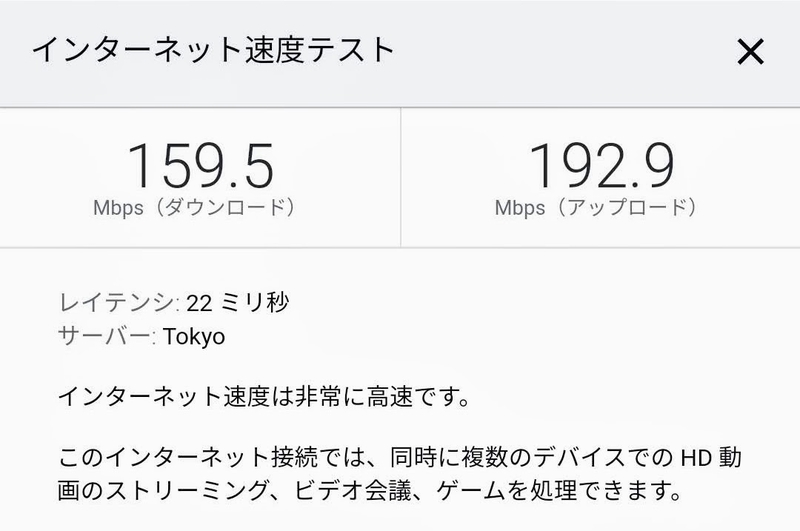Screen dimensions: 800x531
Task: Select the 192.9 upload speed number
Action: coord(602,166)
